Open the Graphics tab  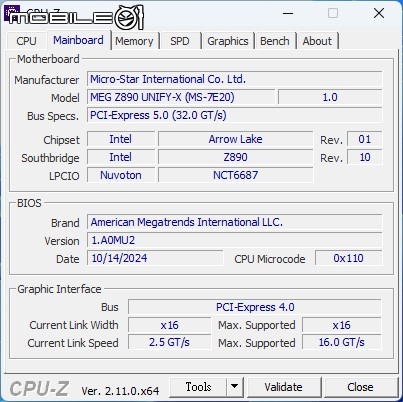228,41
